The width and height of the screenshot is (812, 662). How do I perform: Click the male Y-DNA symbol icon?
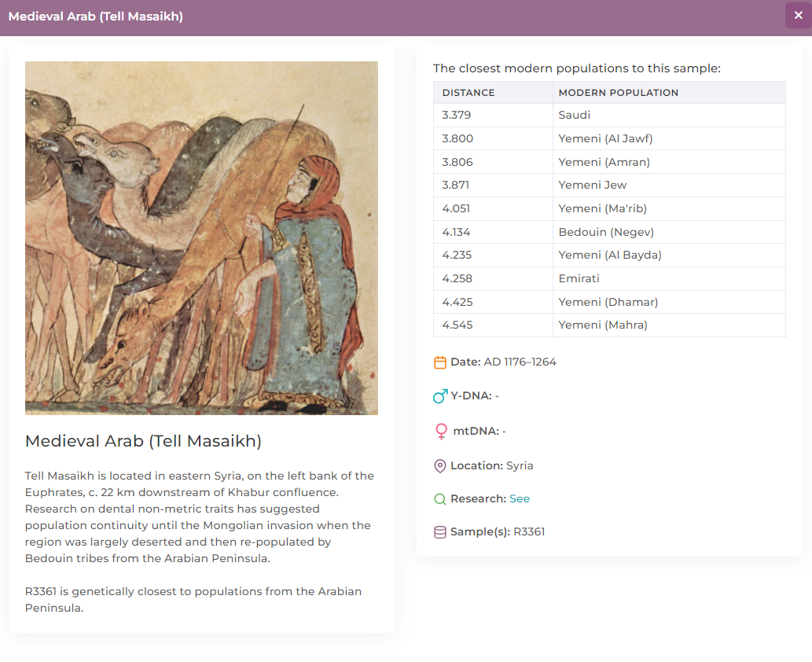point(440,396)
